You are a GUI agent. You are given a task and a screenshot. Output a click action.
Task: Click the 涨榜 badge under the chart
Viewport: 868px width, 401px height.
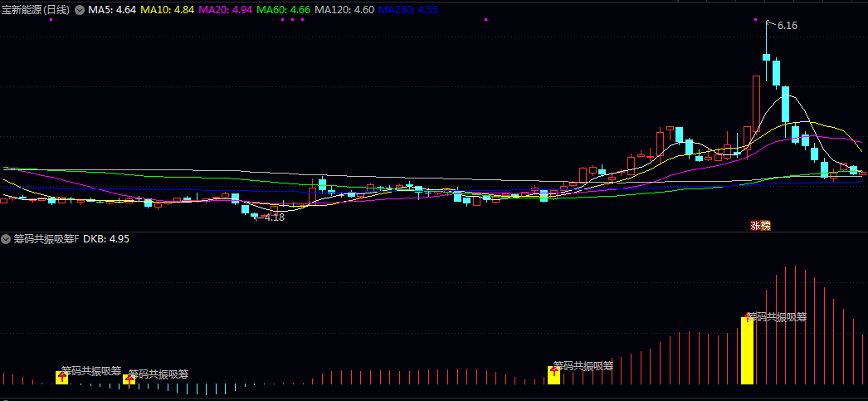[x=760, y=226]
